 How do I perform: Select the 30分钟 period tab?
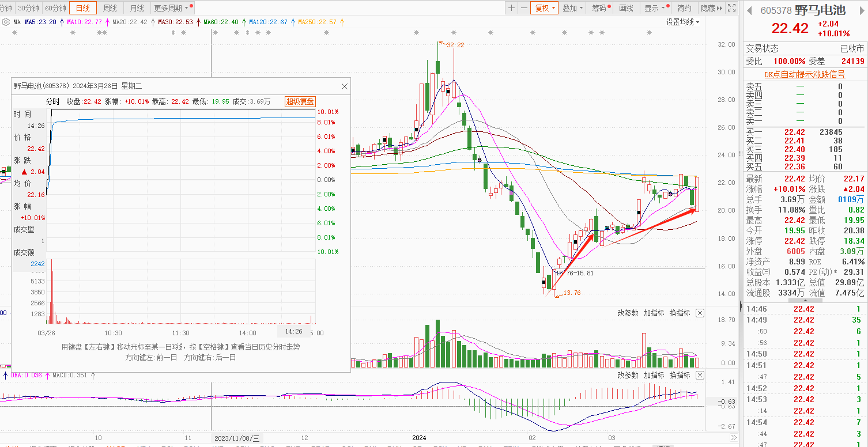point(28,8)
